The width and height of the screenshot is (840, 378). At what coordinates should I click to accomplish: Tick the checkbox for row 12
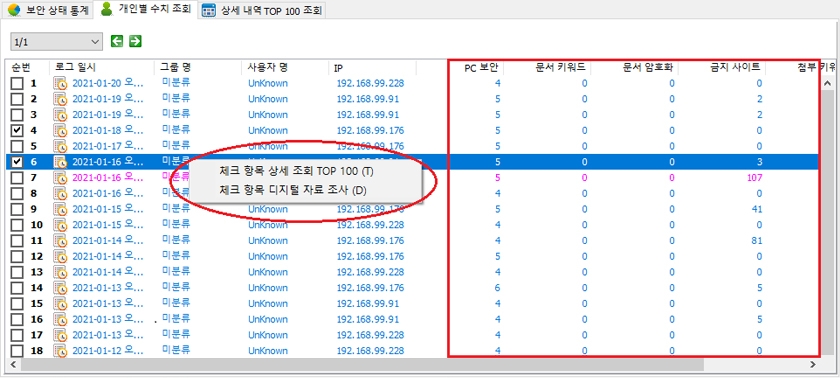17,256
